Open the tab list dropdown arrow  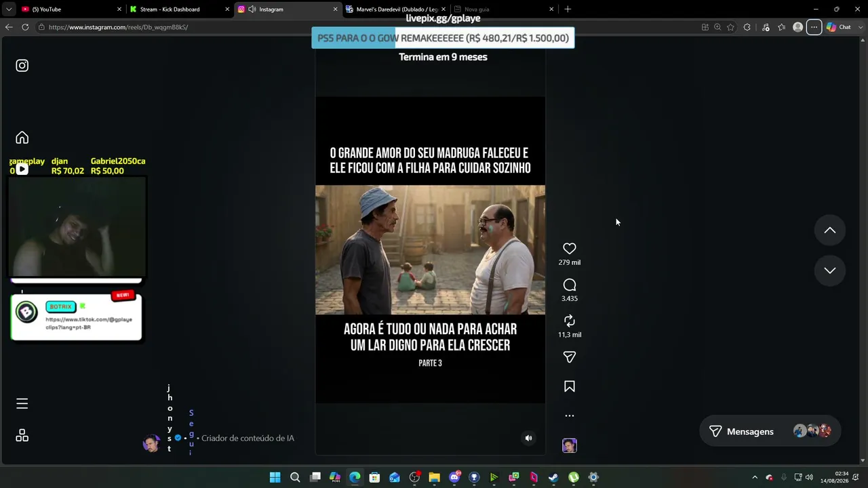tap(9, 9)
